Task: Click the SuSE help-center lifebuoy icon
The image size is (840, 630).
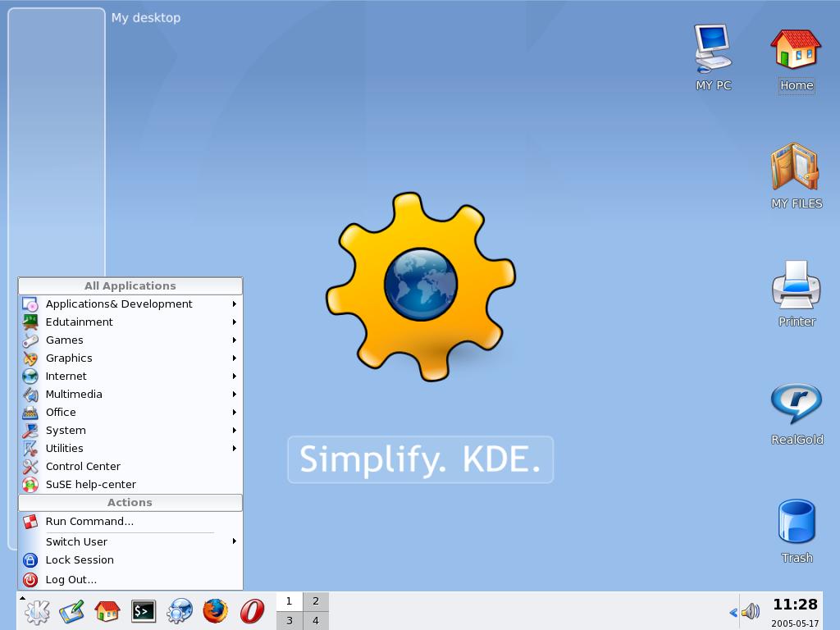Action: pos(30,484)
